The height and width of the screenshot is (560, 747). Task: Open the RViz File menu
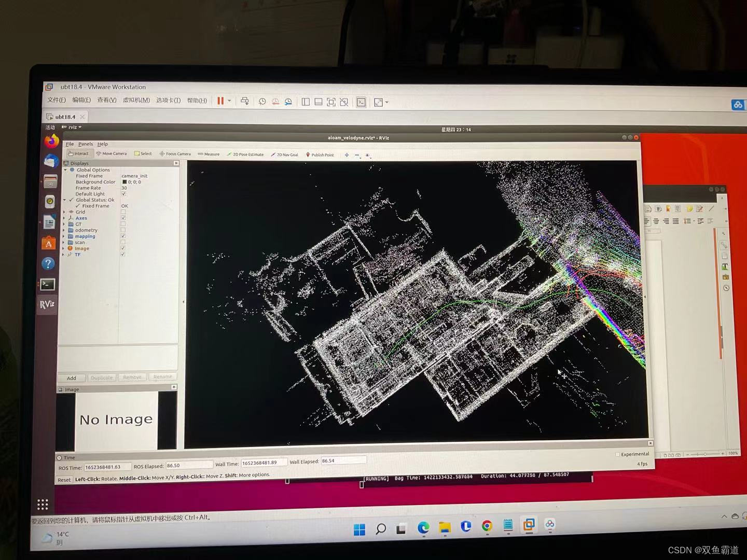coord(70,144)
